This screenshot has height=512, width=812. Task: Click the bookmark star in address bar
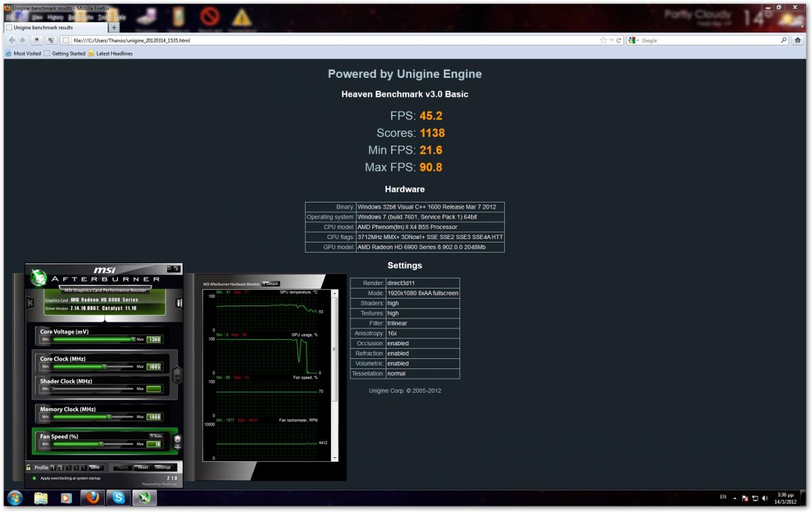click(x=603, y=41)
